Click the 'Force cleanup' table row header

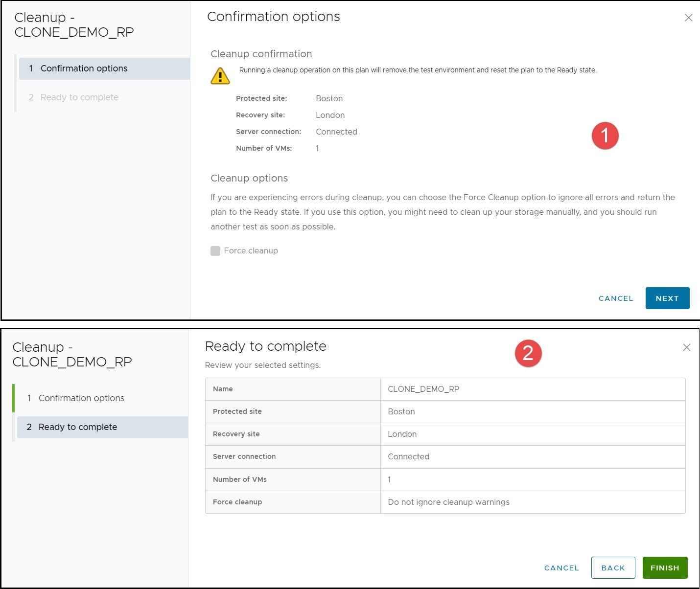293,502
